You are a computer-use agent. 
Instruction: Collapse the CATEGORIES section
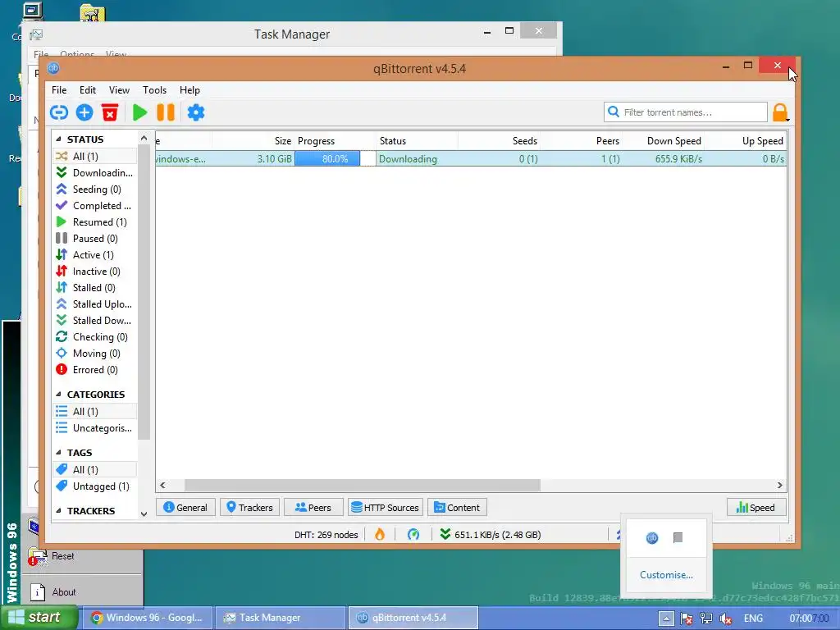pos(58,395)
